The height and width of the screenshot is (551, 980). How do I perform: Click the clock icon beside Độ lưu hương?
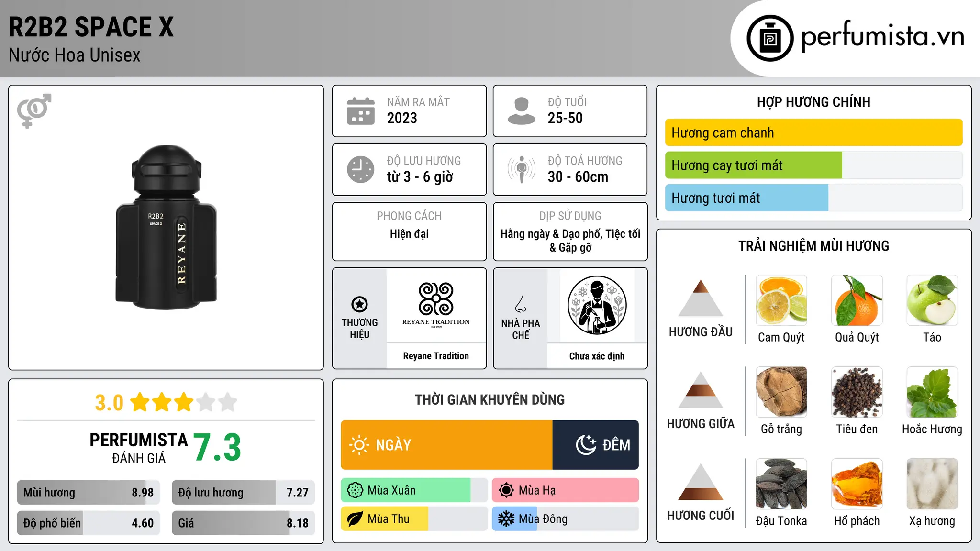361,169
